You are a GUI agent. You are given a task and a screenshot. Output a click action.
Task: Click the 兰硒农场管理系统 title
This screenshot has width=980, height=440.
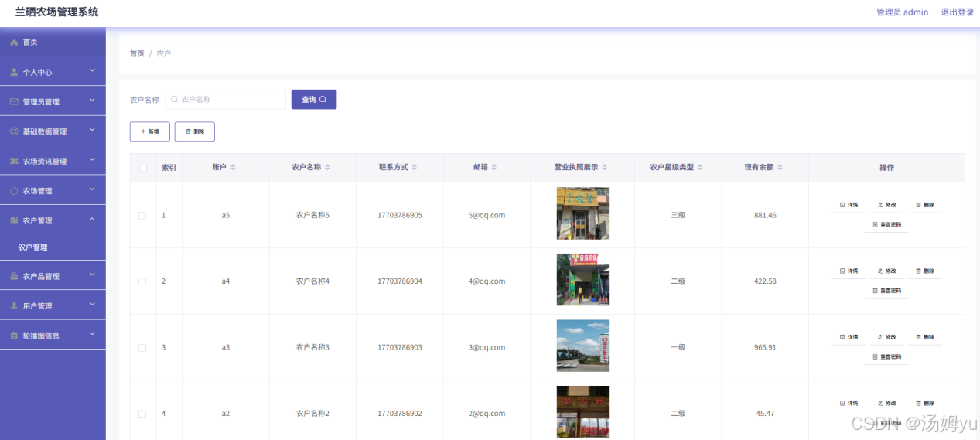click(x=57, y=12)
